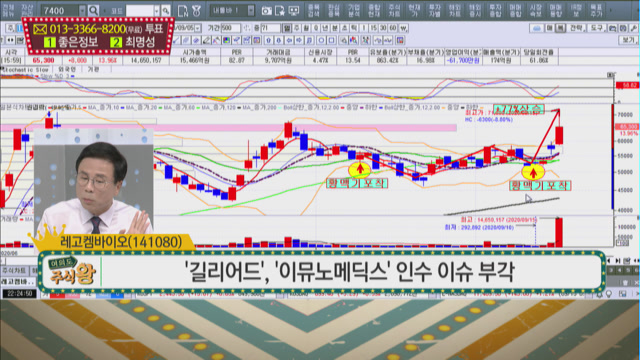Click the down arrow marker tool icon
The height and width of the screenshot is (360, 640).
pyautogui.click(x=279, y=40)
